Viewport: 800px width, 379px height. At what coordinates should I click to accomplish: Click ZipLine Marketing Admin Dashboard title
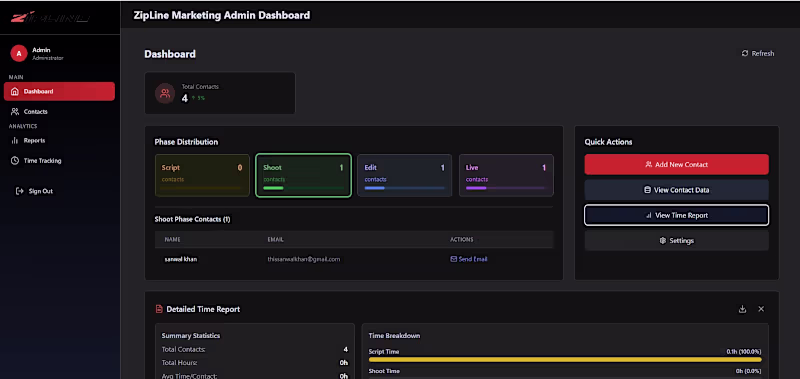click(221, 15)
